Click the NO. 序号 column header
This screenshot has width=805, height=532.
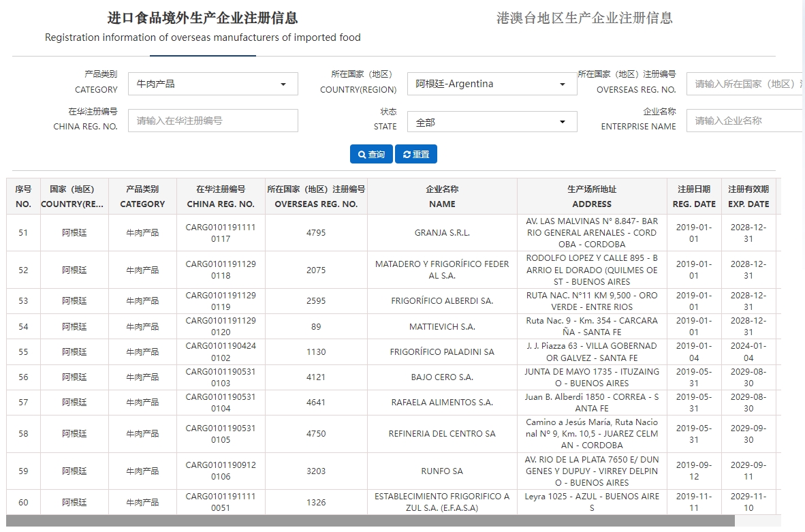click(x=23, y=196)
